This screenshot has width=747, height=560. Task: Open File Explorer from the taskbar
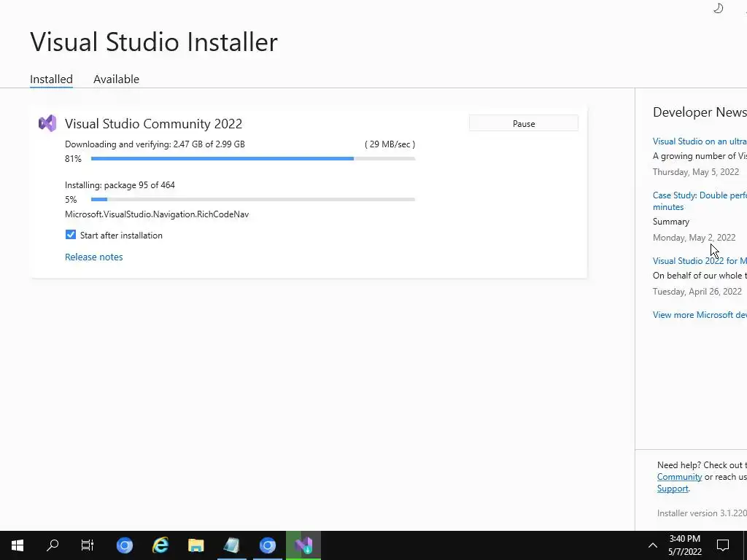tap(196, 545)
